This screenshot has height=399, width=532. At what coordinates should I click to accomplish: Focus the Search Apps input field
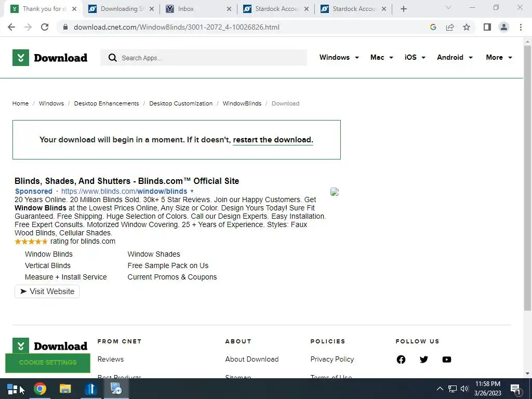[204, 58]
